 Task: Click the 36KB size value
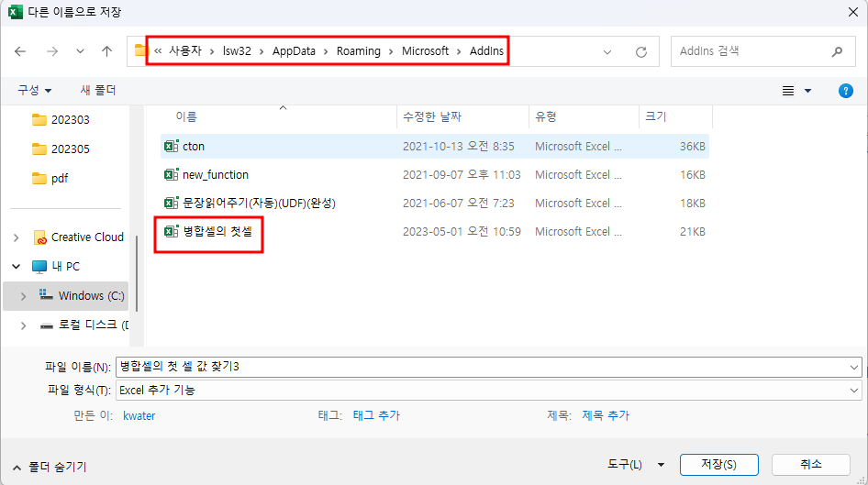(x=693, y=147)
